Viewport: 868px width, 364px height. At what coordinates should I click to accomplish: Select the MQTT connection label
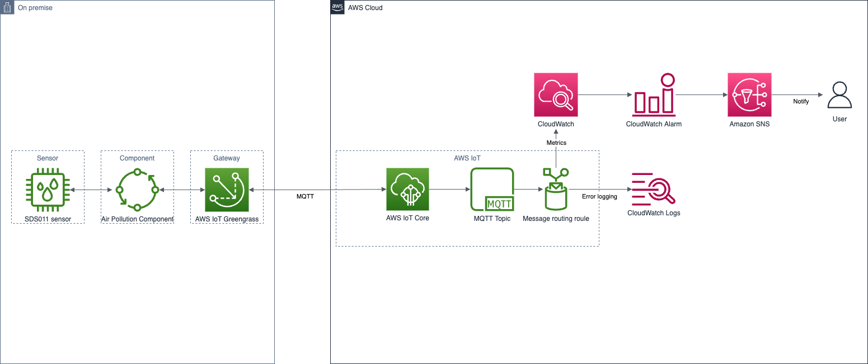point(305,197)
